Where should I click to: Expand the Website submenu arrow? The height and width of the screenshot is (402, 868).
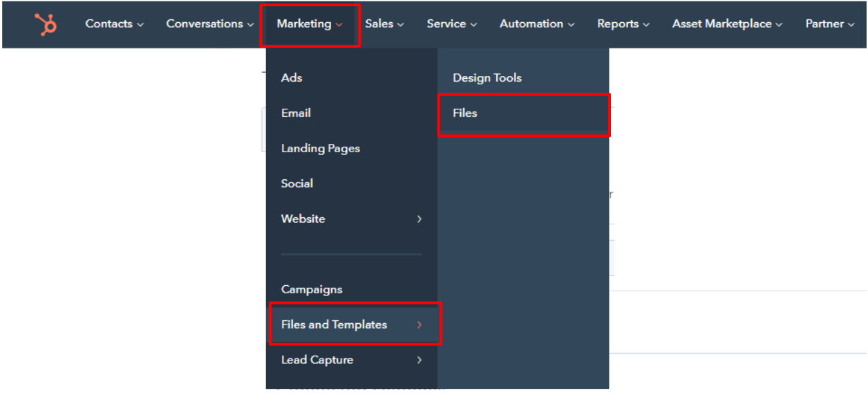419,219
